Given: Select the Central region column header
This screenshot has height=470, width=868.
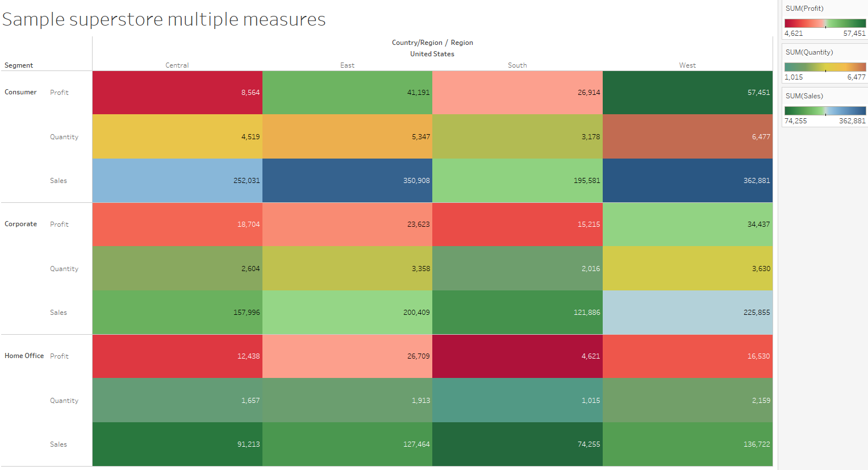Looking at the screenshot, I should click(177, 65).
